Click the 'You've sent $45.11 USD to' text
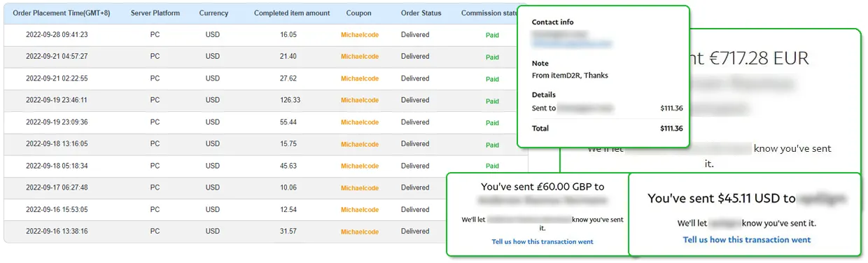The width and height of the screenshot is (868, 263). point(722,199)
